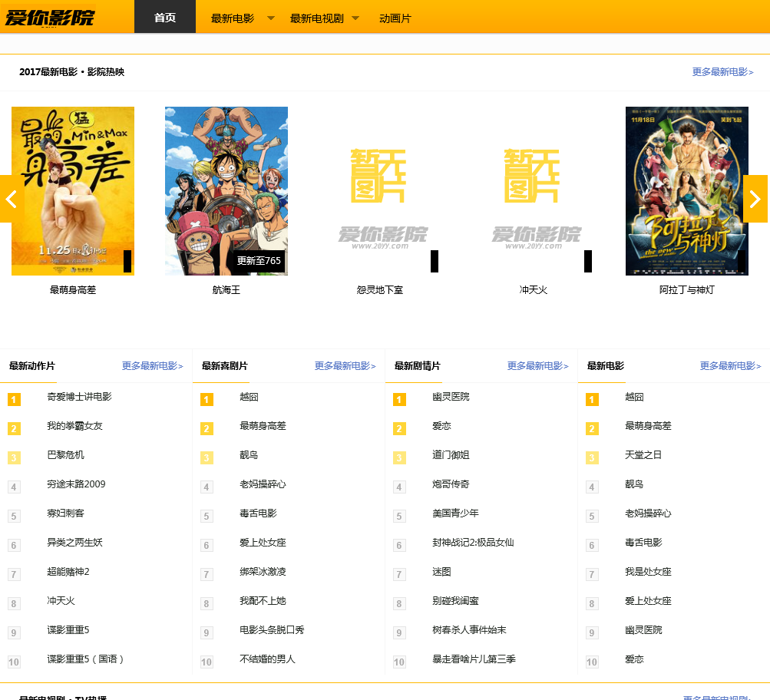This screenshot has height=700, width=770.
Task: Open 封神战记2:极品女仙 in drama list
Action: [x=473, y=543]
